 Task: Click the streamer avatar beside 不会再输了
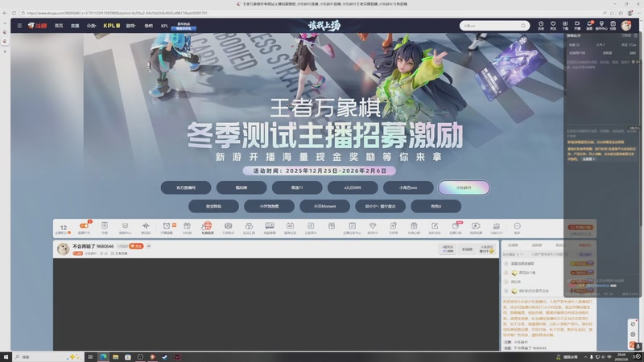(63, 249)
